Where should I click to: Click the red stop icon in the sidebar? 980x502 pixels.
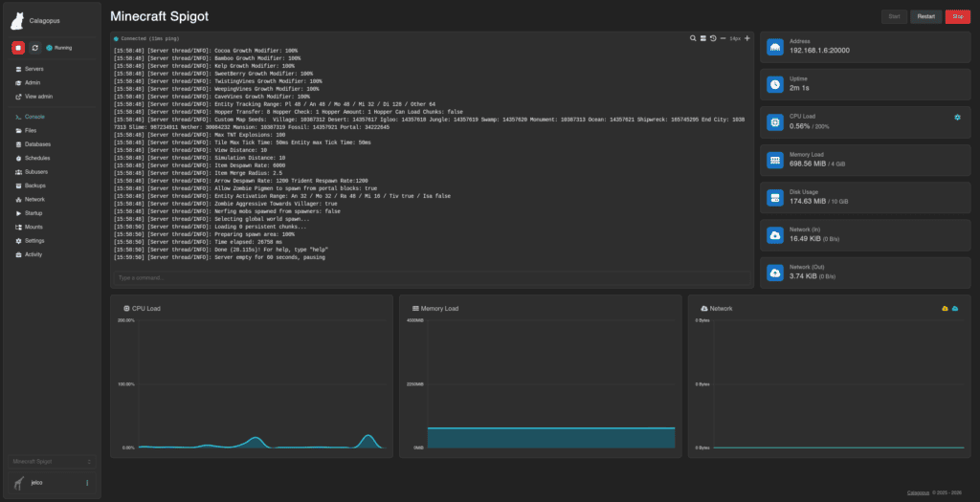click(x=18, y=48)
